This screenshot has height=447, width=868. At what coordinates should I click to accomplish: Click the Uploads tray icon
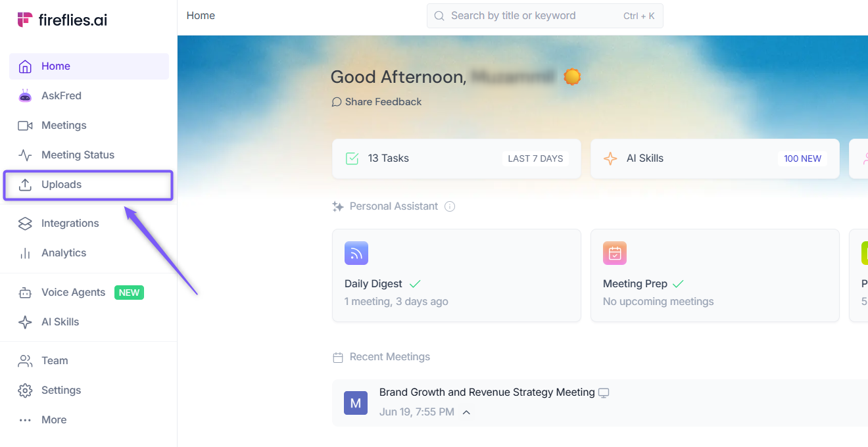click(x=25, y=185)
